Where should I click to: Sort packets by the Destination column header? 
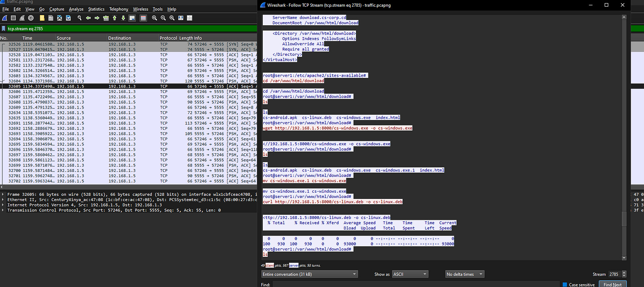133,38
